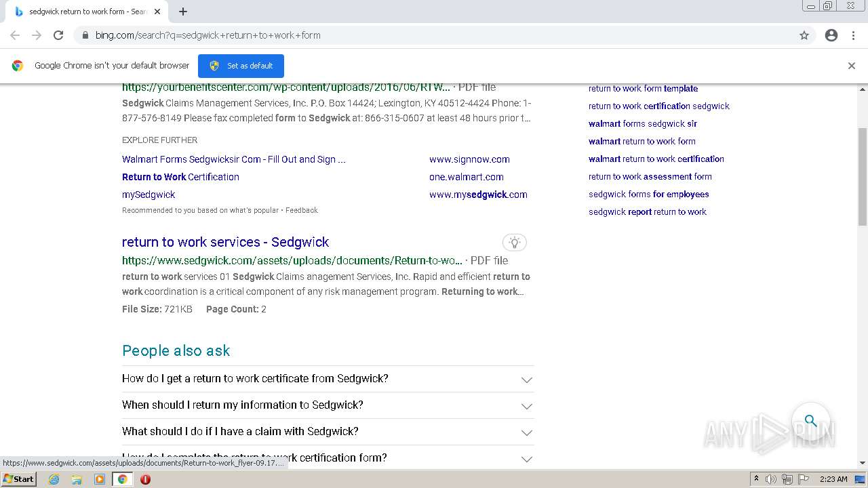Select the Chrome taskbar button

(122, 479)
